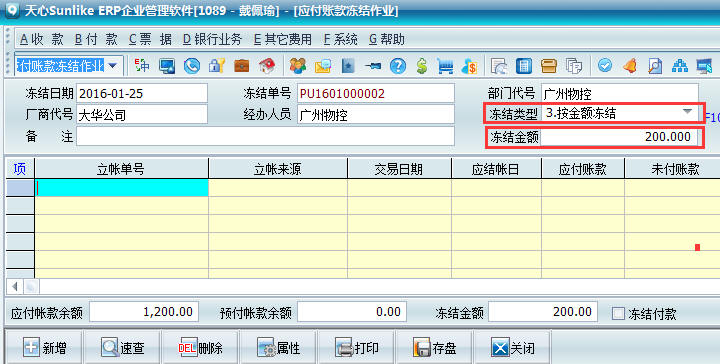Click the highlighted first-row 立帐单号 cell
The image size is (720, 364).
[x=122, y=188]
